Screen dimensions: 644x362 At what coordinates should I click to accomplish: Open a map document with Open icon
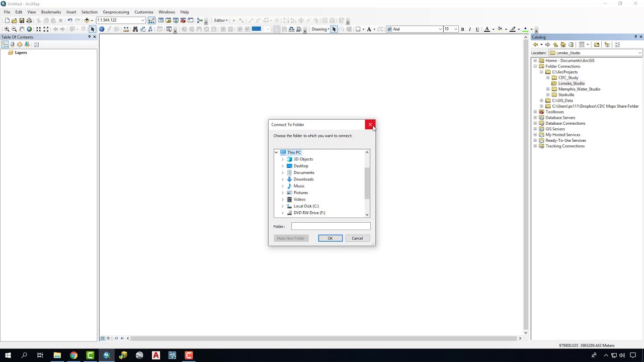[14, 20]
